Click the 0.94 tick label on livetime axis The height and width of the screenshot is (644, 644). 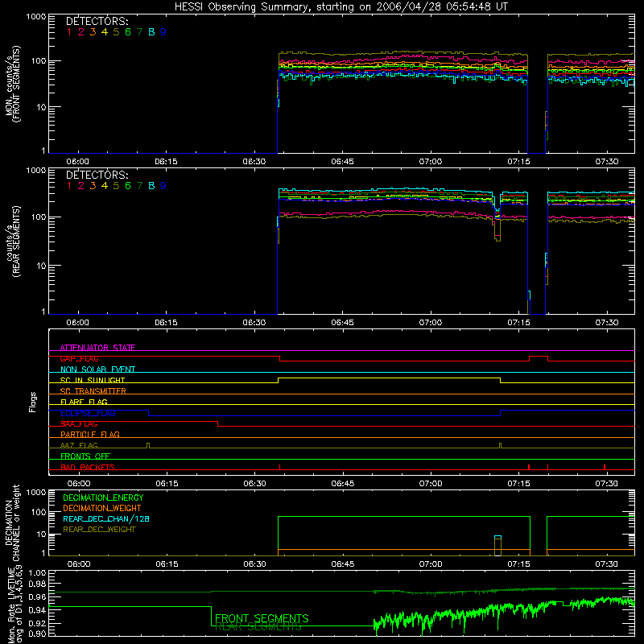coord(37,610)
